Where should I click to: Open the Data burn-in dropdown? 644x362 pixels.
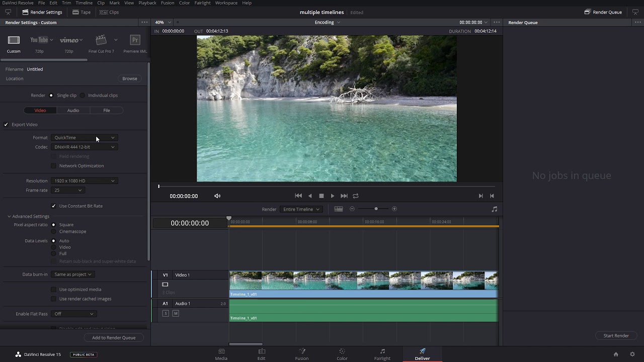tap(73, 275)
